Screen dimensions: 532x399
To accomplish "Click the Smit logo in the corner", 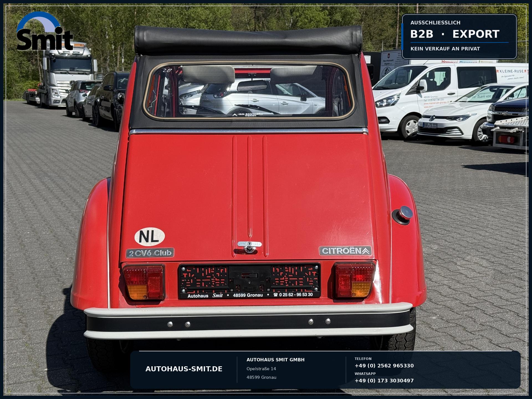I will click(45, 31).
